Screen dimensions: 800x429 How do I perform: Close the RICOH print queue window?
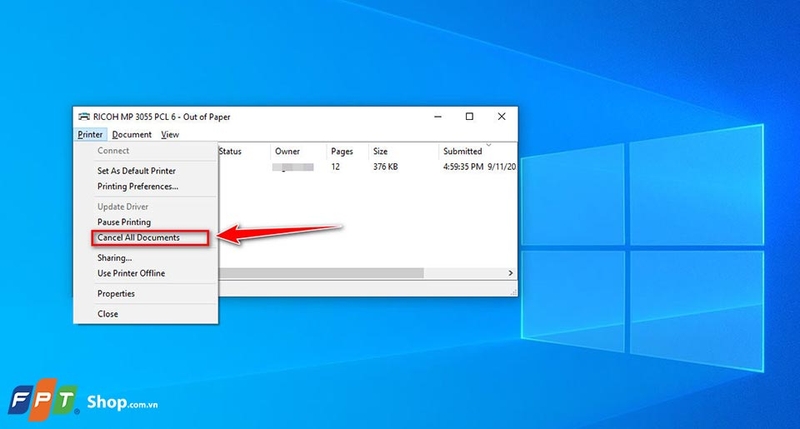tap(502, 117)
